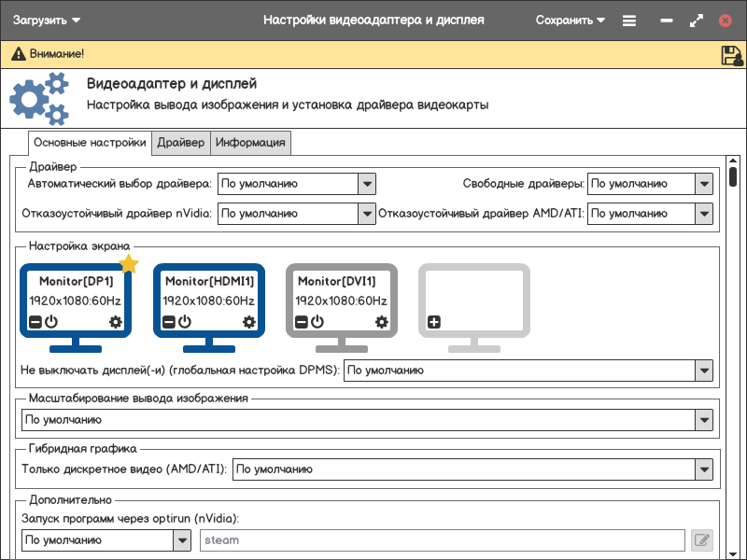Switch to the Информация tab
Viewport: 747px width, 560px height.
250,143
